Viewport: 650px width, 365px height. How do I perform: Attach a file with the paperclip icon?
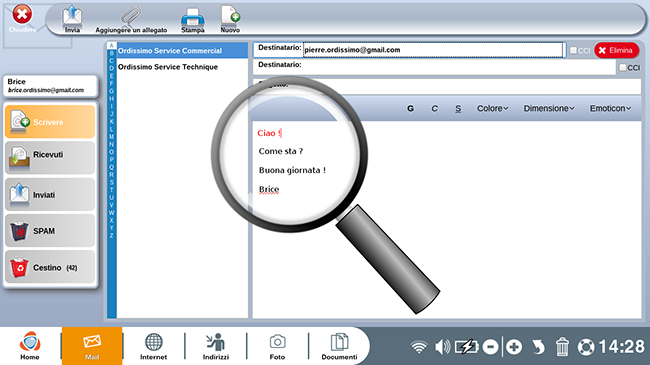[x=131, y=20]
